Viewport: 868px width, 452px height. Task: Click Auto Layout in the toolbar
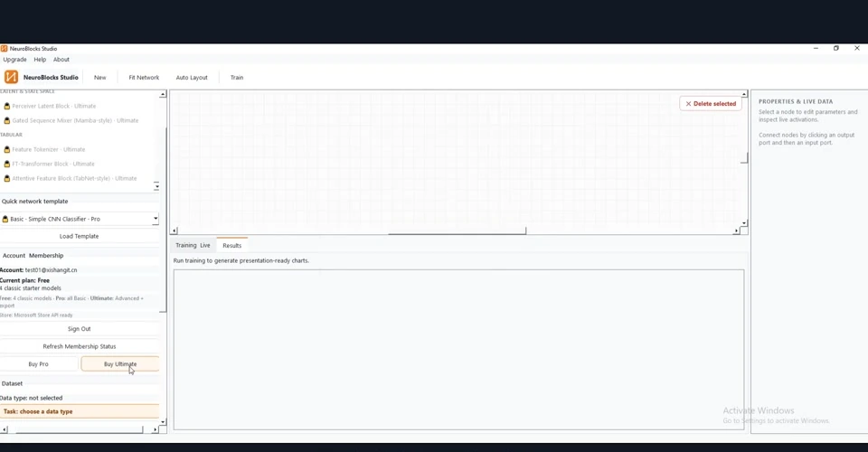(x=192, y=78)
